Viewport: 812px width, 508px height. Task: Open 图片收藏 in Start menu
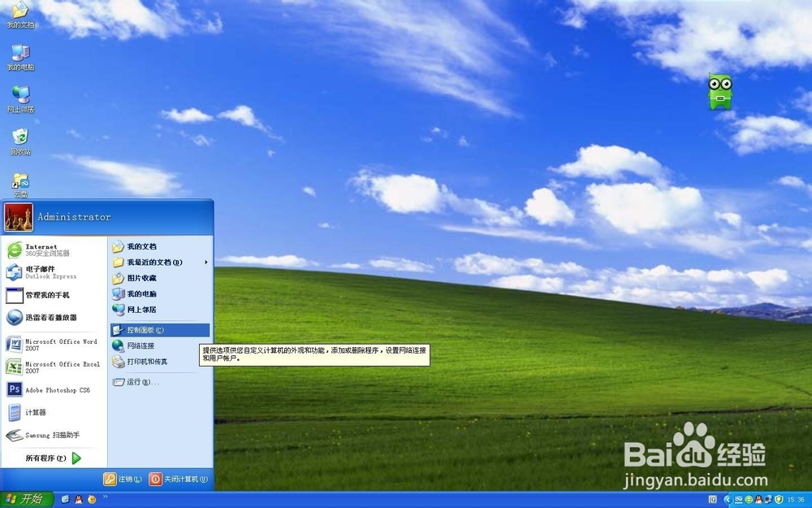point(160,278)
